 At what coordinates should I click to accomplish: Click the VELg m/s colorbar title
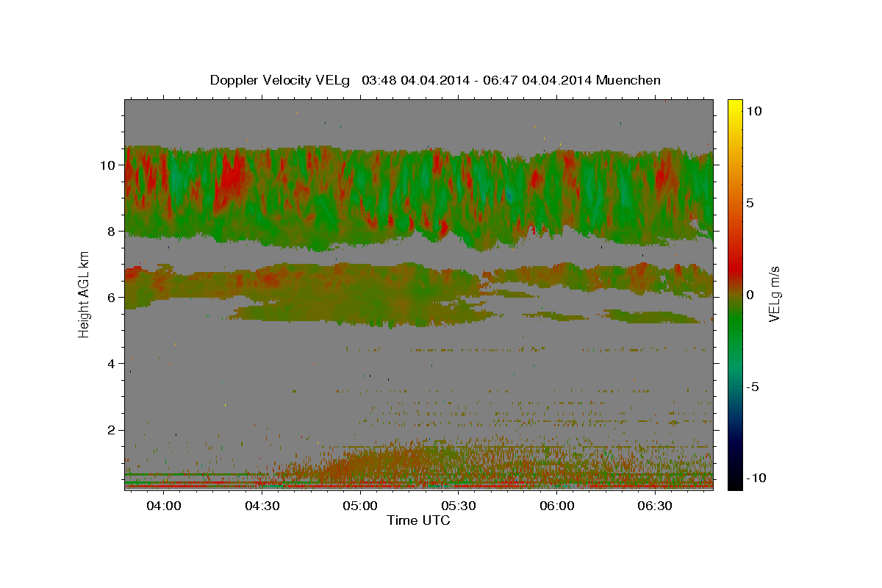775,294
